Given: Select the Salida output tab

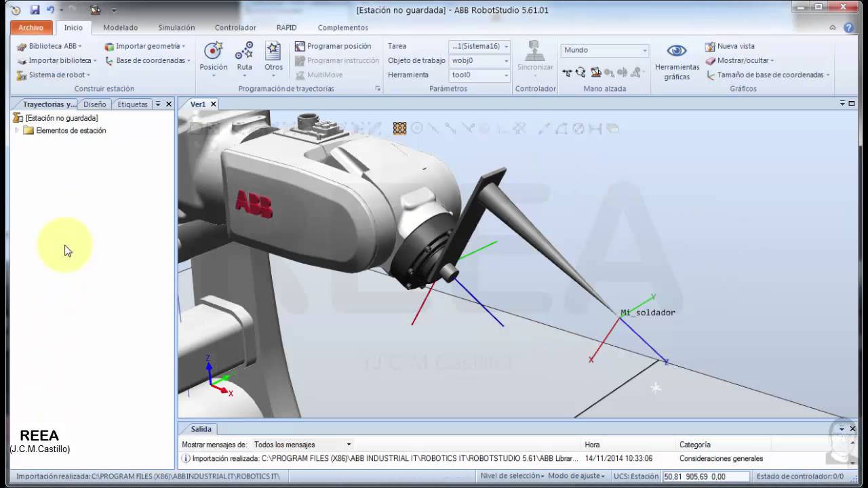Looking at the screenshot, I should 201,429.
